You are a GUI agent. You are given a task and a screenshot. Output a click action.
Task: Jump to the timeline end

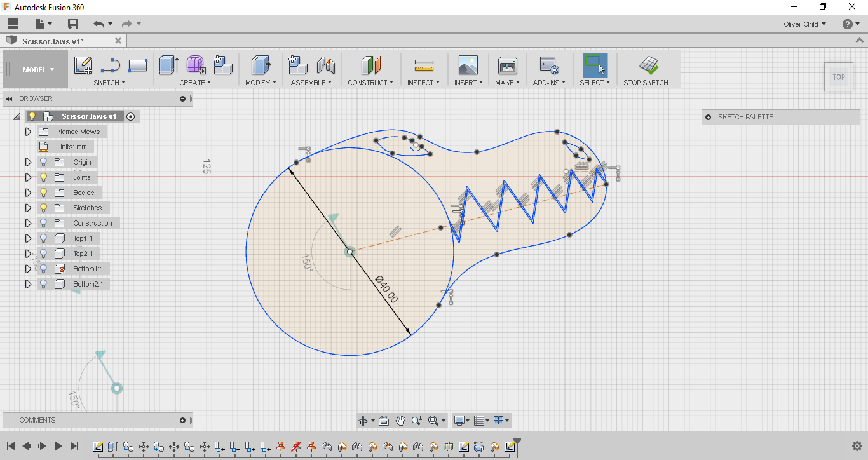point(74,446)
